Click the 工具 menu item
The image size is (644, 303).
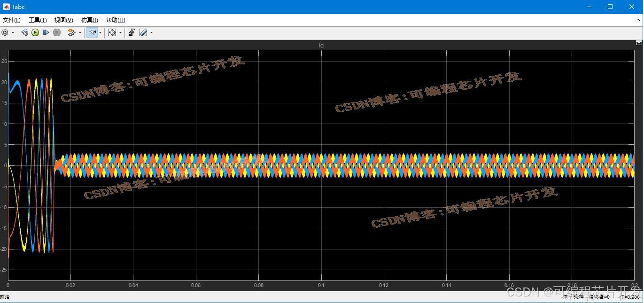coord(37,20)
